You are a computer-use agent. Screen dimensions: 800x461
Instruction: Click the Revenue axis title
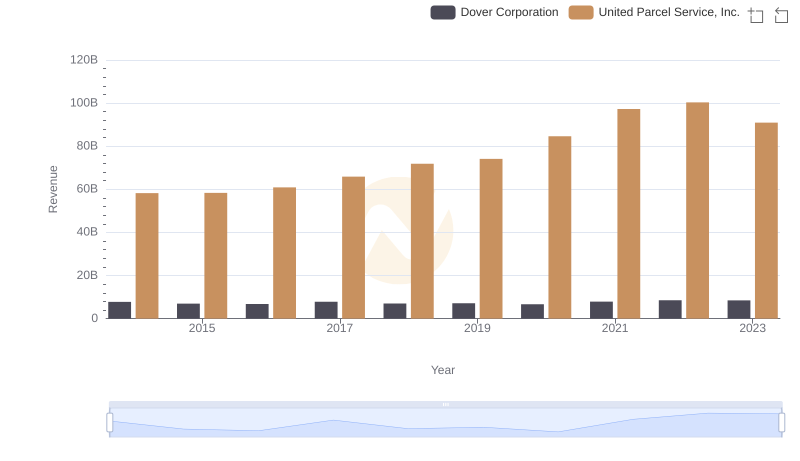tap(53, 189)
